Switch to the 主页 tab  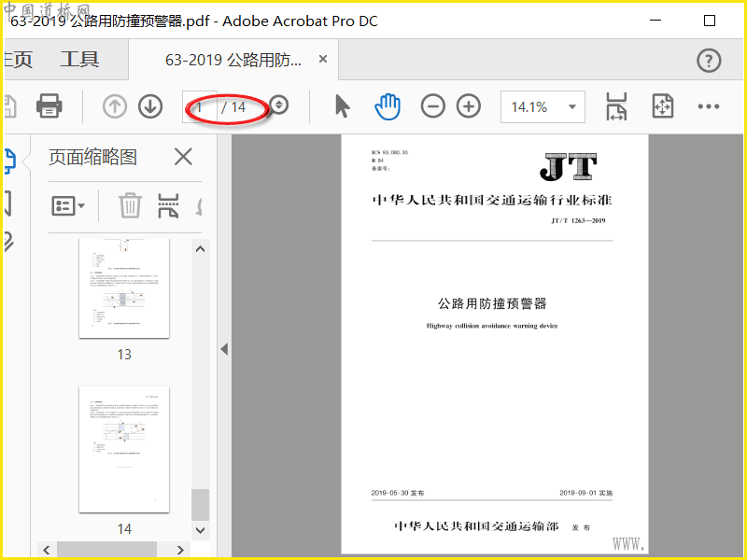[18, 60]
